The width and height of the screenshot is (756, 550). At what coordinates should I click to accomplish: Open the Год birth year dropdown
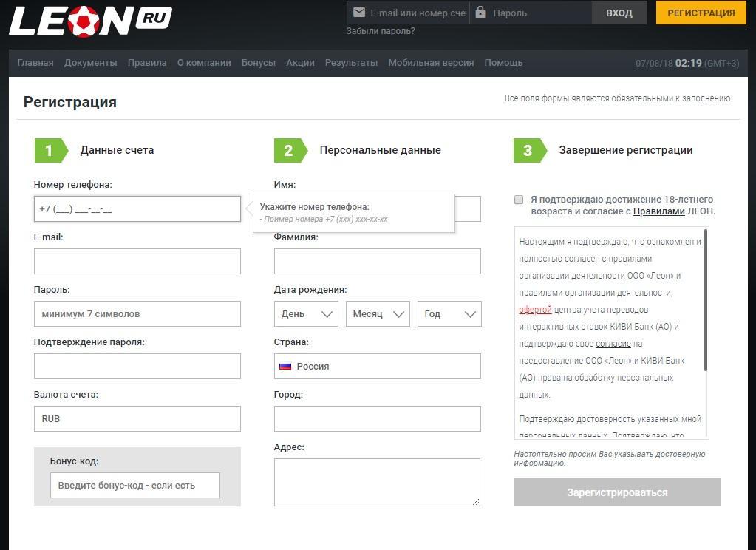point(449,314)
